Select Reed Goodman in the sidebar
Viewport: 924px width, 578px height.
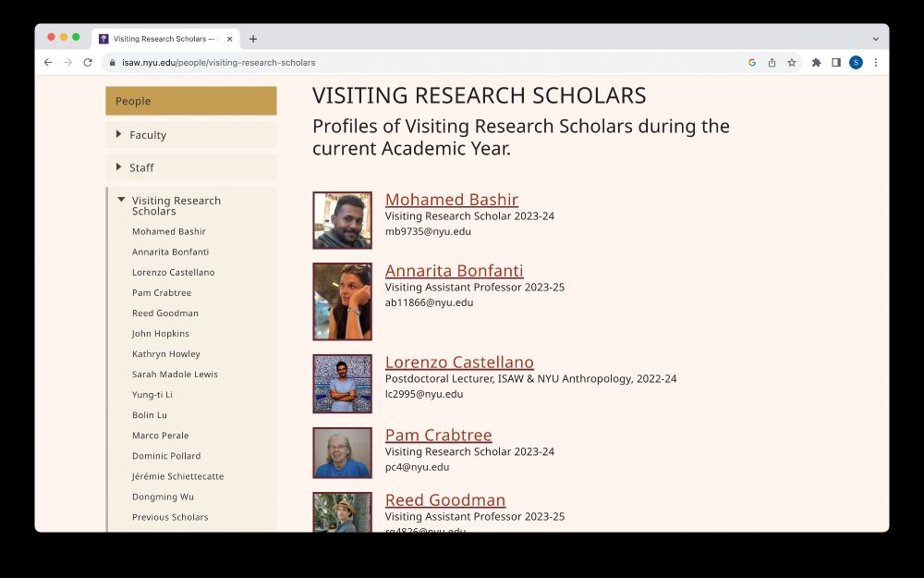(x=165, y=314)
